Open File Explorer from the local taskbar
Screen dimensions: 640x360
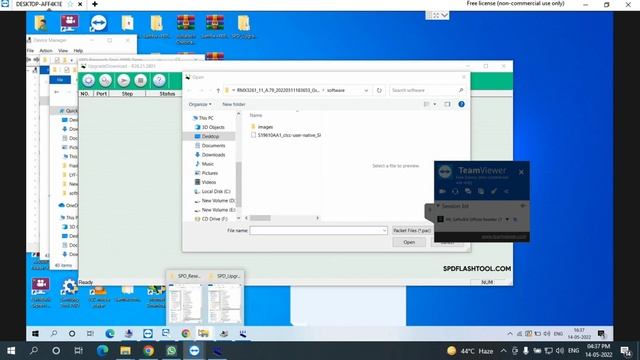125,351
